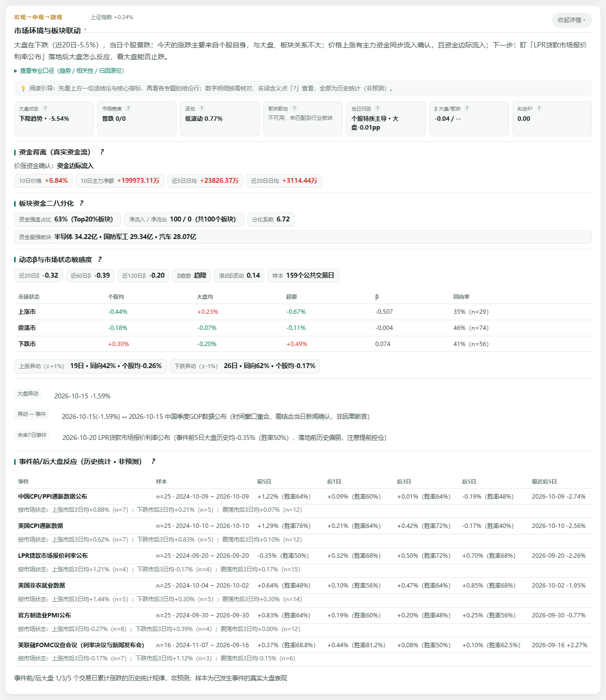This screenshot has width=606, height=700.
Task: Click 官方制造业PMI公布 in the event table
Action: point(44,615)
